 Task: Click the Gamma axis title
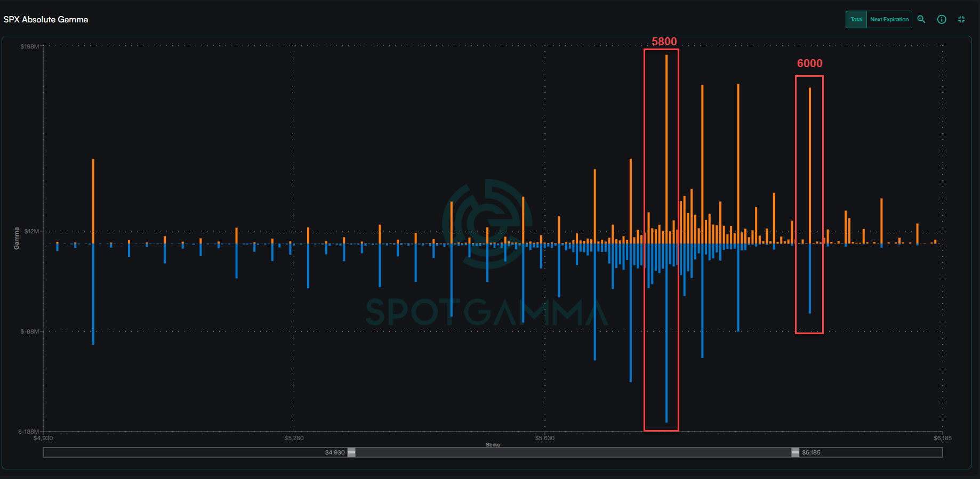[x=17, y=238]
